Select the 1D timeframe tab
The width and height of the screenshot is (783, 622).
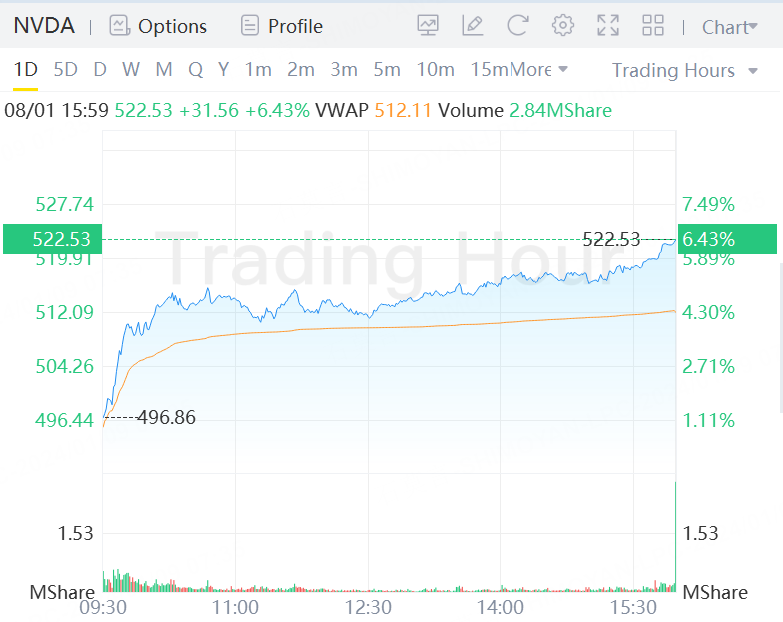(x=25, y=70)
